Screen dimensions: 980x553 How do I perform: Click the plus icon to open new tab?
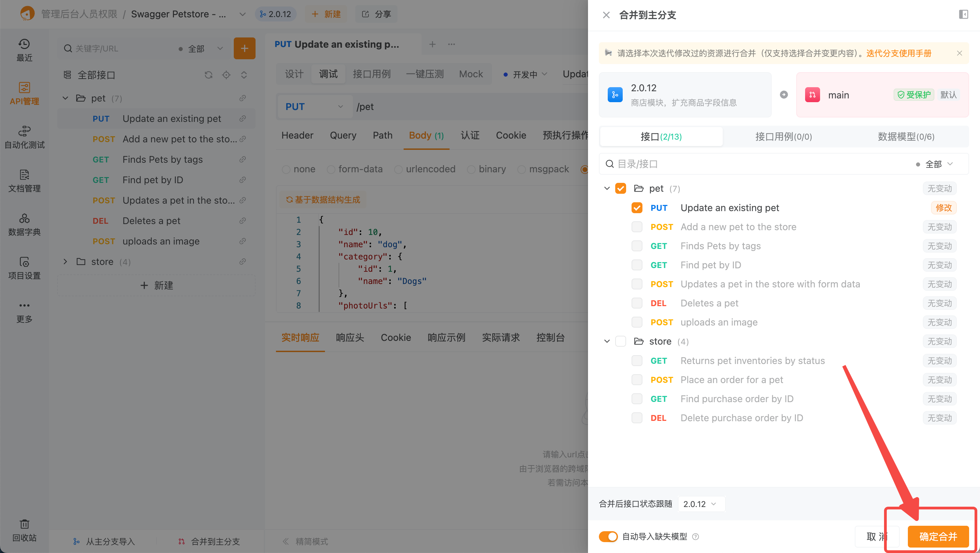(x=432, y=44)
